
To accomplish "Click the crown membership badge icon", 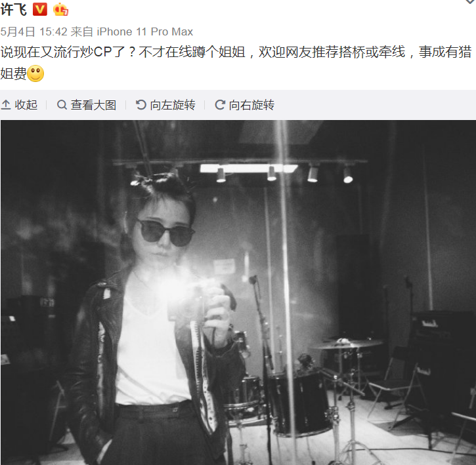I will pyautogui.click(x=60, y=9).
